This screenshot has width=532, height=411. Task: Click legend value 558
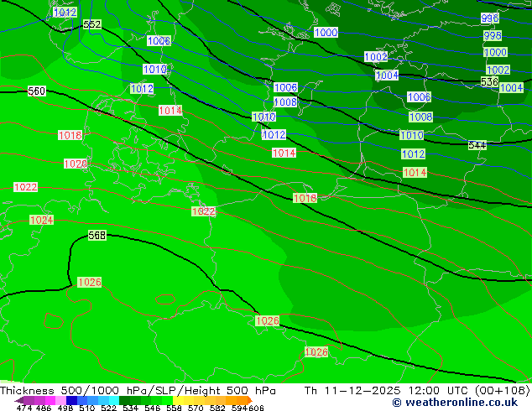coord(174,408)
